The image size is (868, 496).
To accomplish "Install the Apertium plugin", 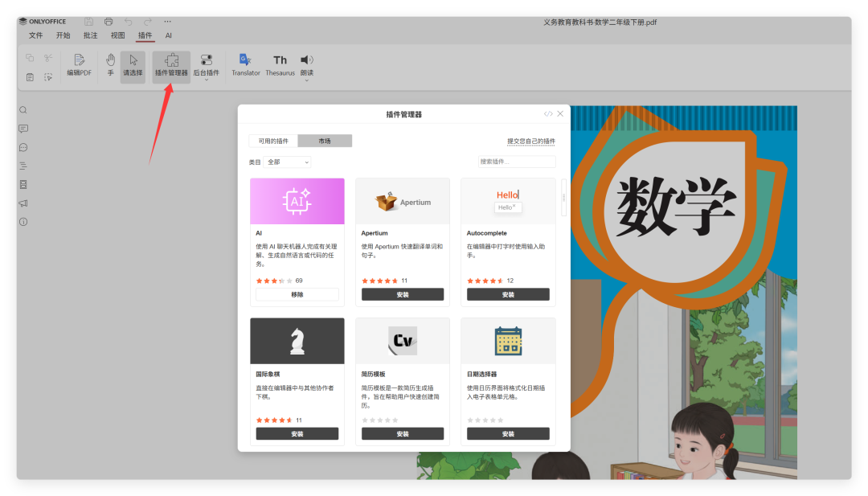I will point(403,294).
